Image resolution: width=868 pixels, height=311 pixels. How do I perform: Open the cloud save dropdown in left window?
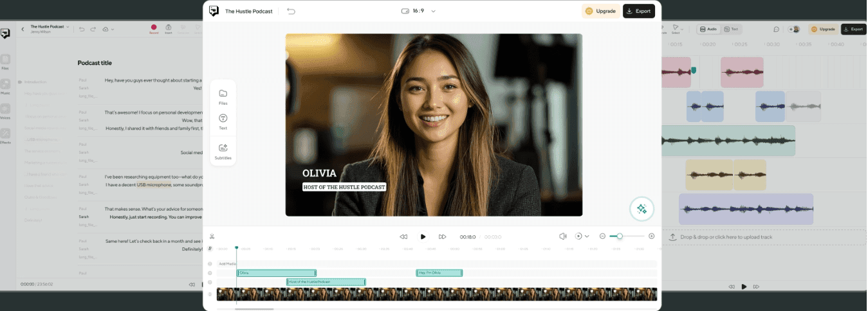[108, 29]
